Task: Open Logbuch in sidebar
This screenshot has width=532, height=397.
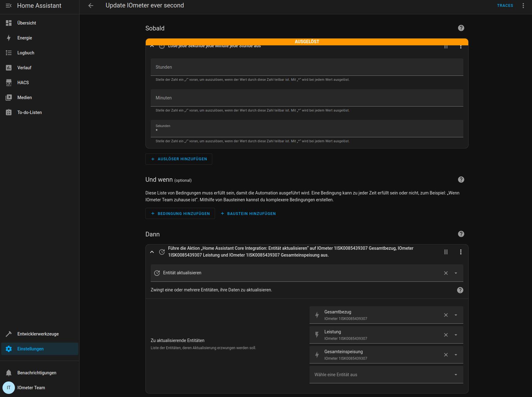Action: tap(40, 53)
